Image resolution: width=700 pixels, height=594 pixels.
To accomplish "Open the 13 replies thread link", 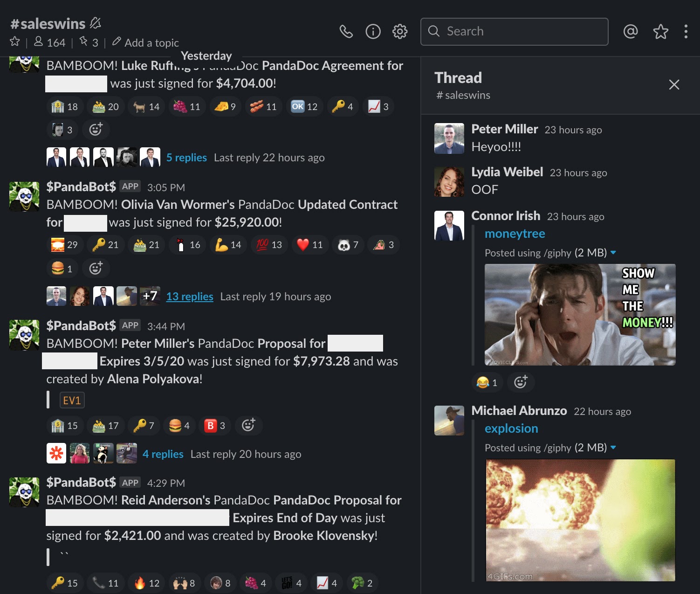I will coord(190,297).
